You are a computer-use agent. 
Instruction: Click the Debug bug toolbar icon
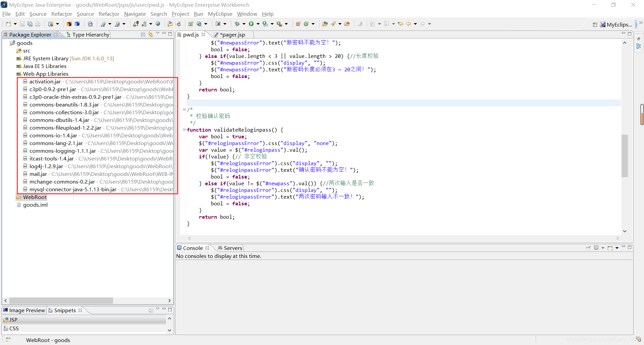(237, 24)
